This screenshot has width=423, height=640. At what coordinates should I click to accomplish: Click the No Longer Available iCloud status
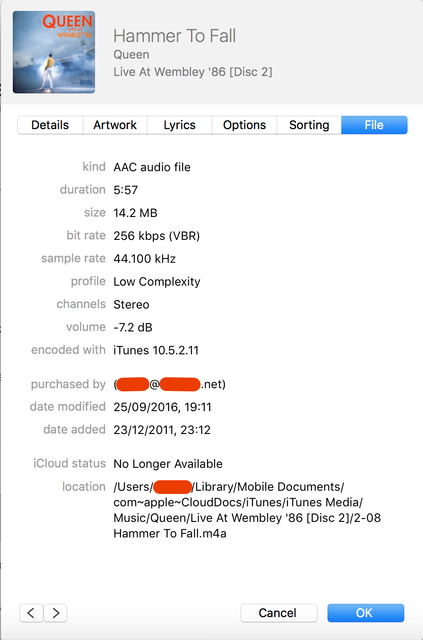pos(168,464)
